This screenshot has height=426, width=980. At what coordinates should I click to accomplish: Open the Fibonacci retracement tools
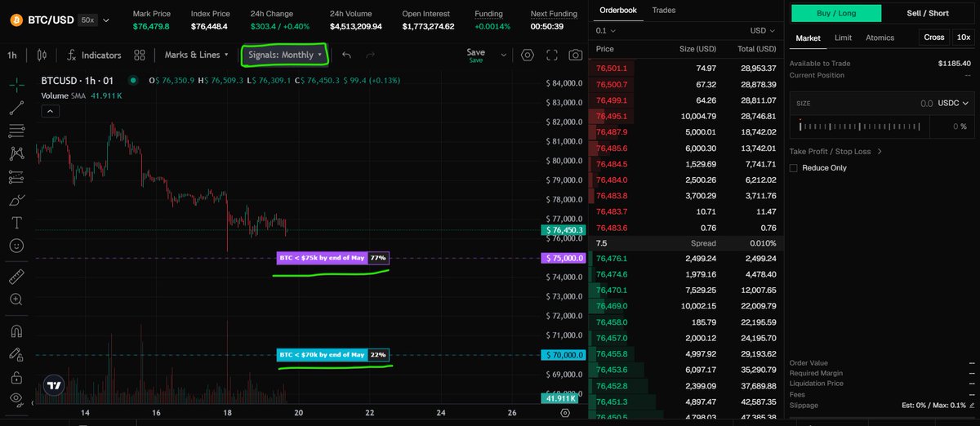pyautogui.click(x=16, y=131)
